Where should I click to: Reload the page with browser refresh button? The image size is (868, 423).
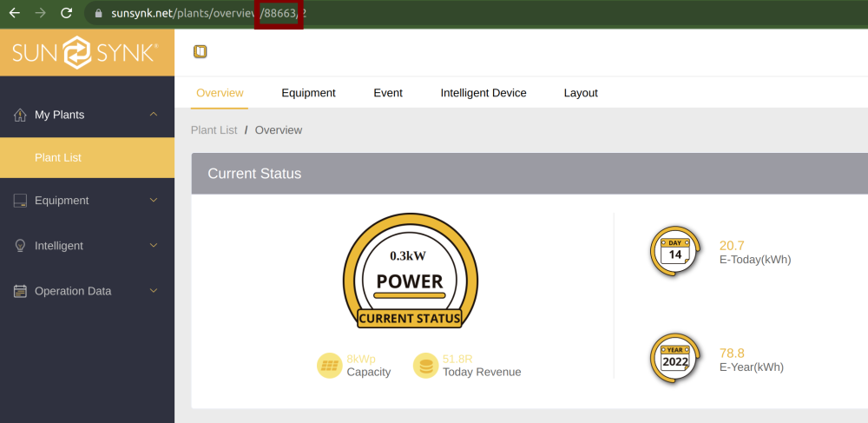coord(67,13)
